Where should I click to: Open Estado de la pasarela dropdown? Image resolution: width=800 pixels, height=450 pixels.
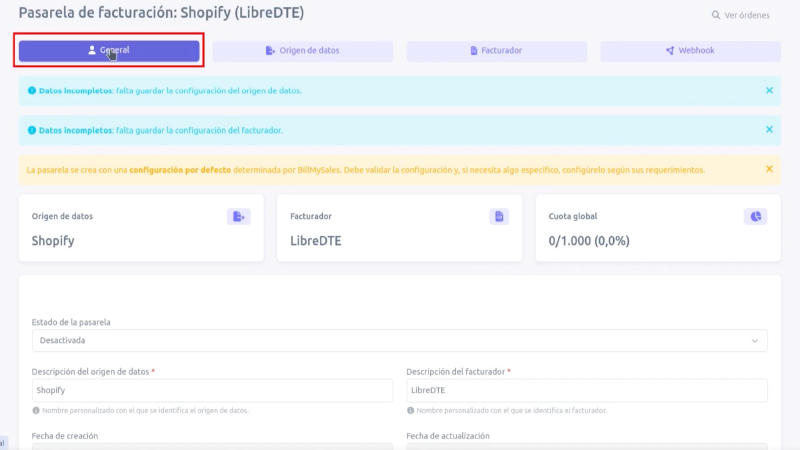(x=399, y=340)
